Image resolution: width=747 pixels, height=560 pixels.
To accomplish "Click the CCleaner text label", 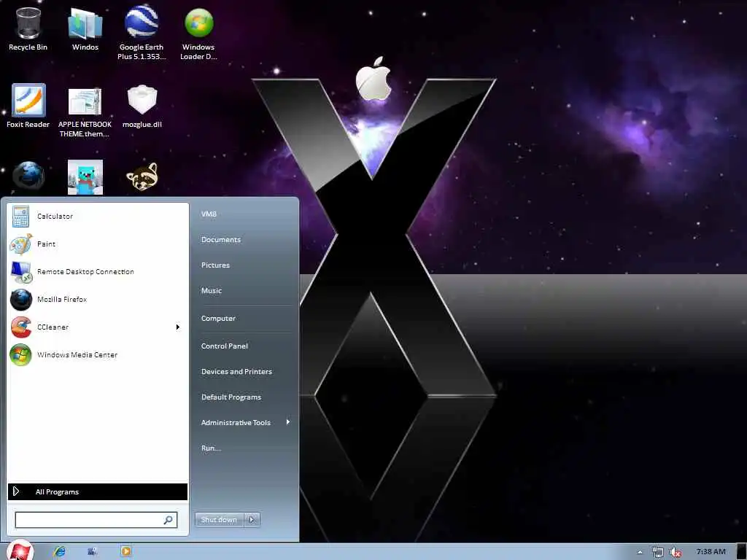I will click(x=53, y=327).
